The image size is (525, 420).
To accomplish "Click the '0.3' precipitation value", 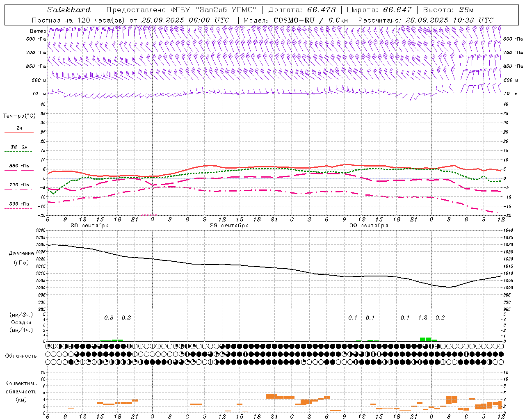I will point(109,318).
